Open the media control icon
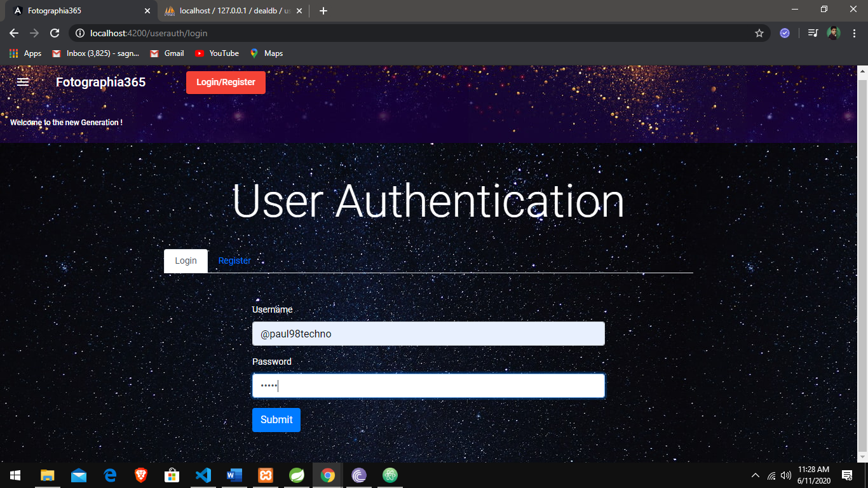868x488 pixels. click(813, 33)
